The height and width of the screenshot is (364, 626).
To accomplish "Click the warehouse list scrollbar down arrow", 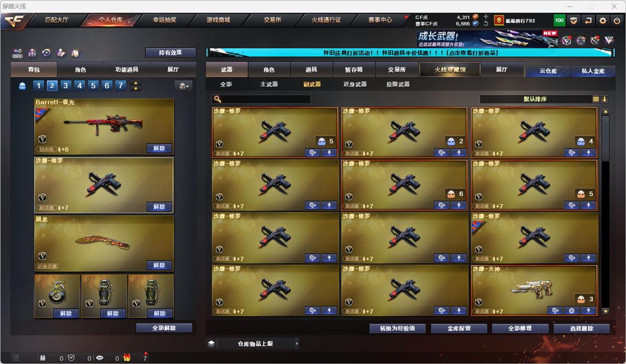I will point(605,311).
